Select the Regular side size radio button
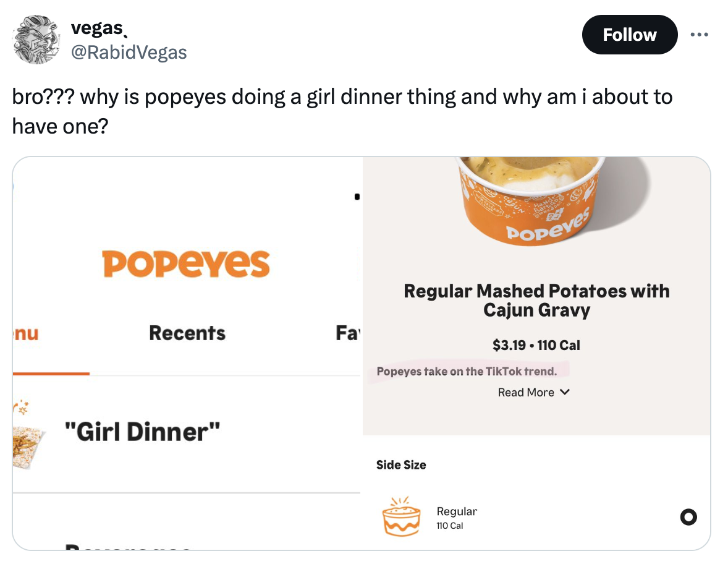The width and height of the screenshot is (728, 564). click(x=687, y=516)
